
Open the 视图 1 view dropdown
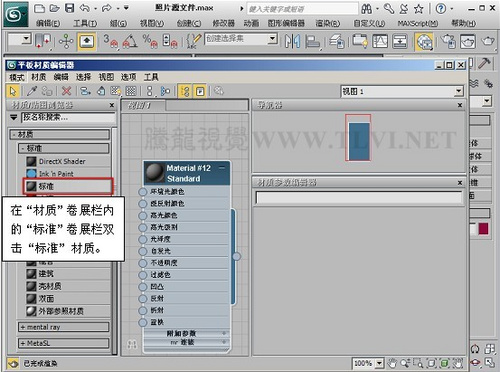coord(459,91)
